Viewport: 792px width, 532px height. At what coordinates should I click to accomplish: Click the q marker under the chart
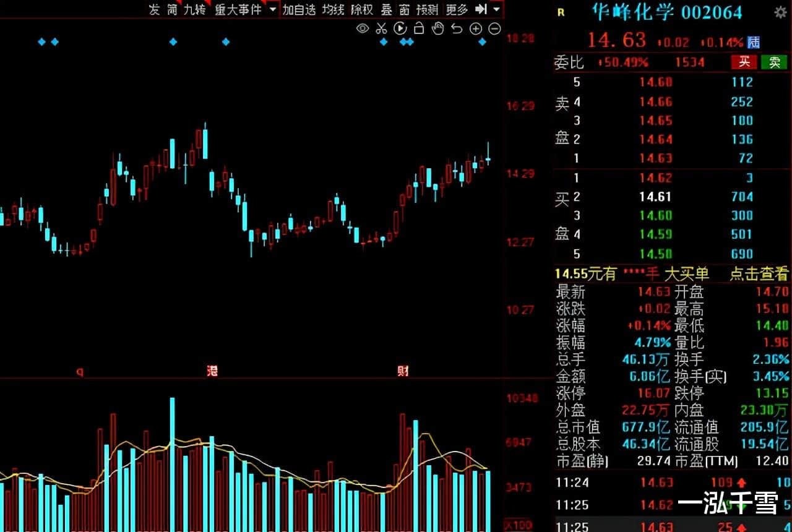point(79,372)
